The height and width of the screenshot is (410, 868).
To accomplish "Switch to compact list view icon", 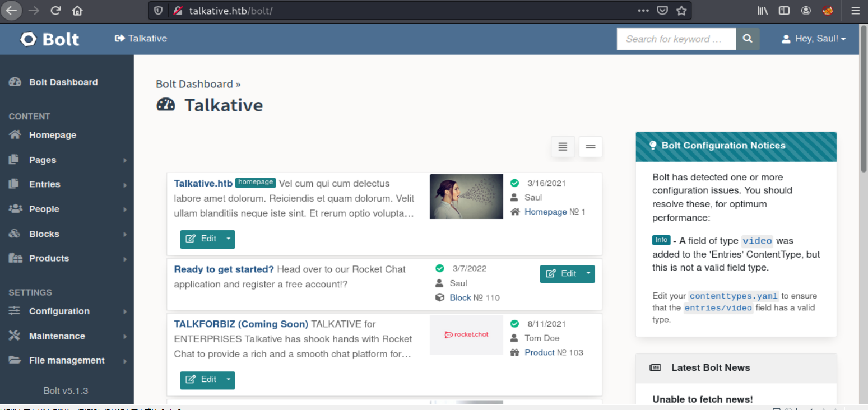I will (591, 147).
